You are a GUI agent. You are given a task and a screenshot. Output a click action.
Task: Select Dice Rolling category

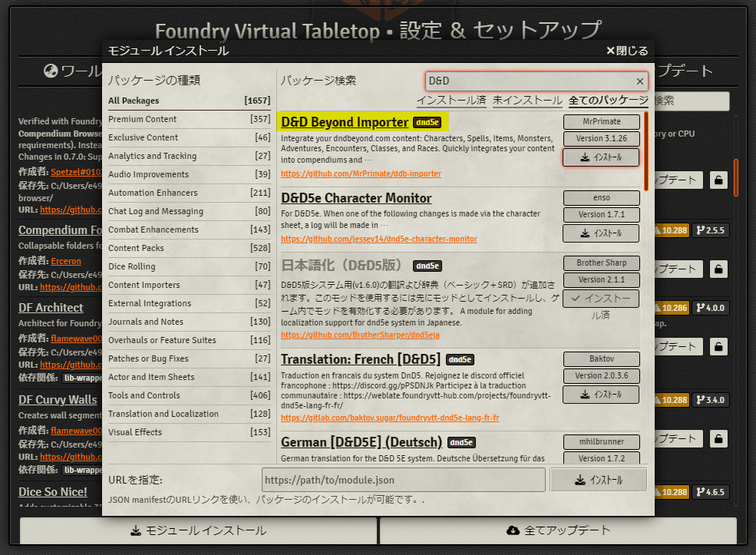click(x=189, y=266)
